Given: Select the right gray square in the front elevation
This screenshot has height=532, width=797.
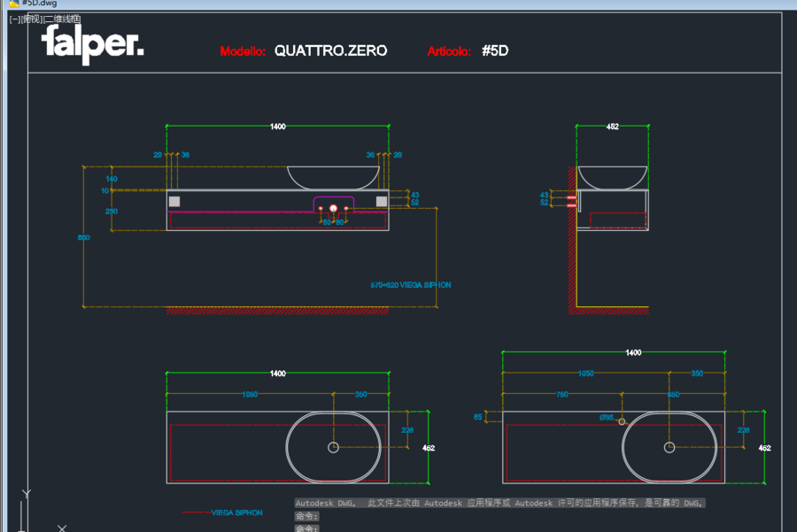Looking at the screenshot, I should pyautogui.click(x=382, y=202).
